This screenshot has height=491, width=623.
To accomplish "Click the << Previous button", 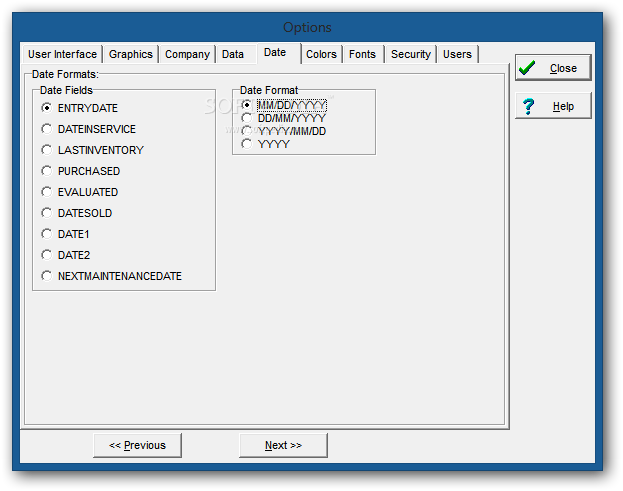I will [x=137, y=445].
